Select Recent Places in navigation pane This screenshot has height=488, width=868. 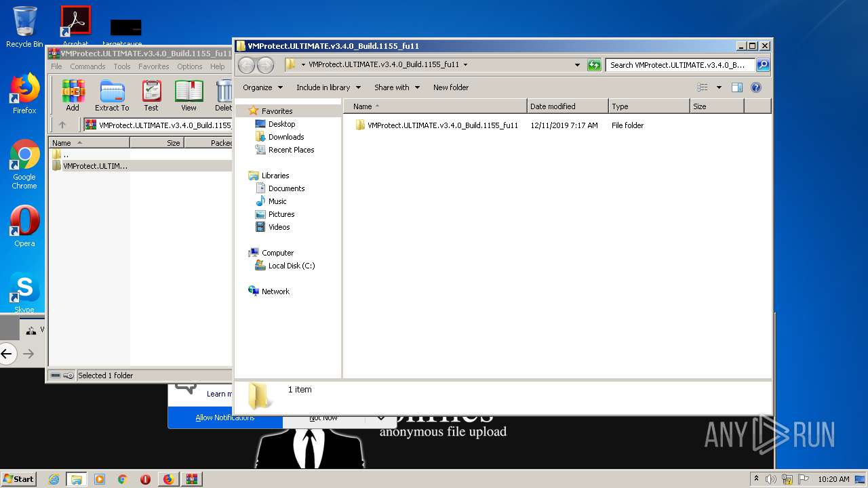point(291,150)
